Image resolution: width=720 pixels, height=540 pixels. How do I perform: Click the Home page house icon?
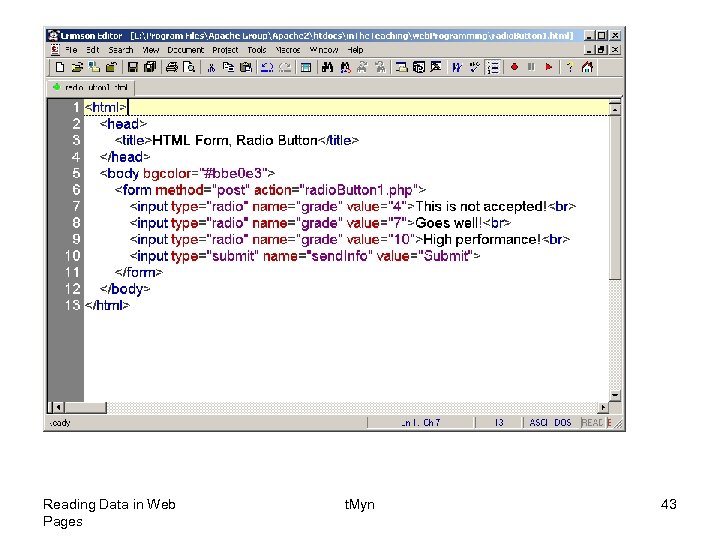point(587,67)
